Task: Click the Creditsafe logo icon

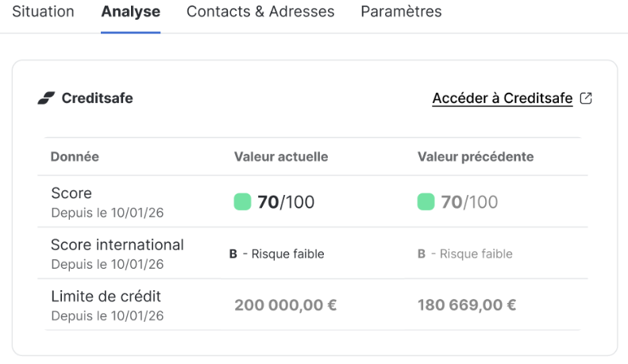Action: pyautogui.click(x=46, y=98)
